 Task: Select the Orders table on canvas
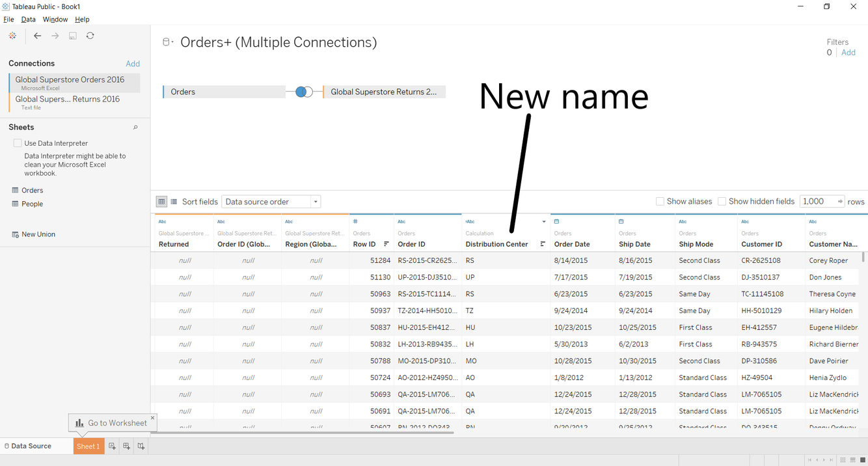click(224, 92)
